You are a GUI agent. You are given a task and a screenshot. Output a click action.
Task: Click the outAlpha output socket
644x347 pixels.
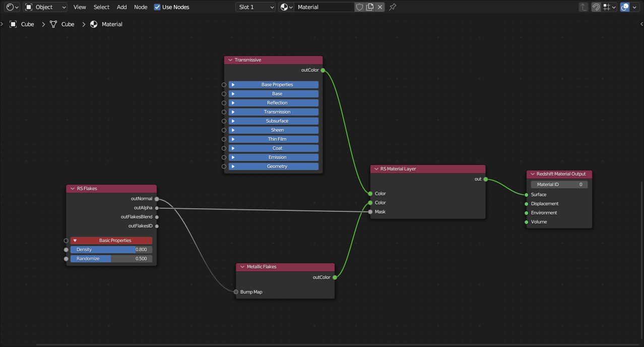pyautogui.click(x=157, y=208)
